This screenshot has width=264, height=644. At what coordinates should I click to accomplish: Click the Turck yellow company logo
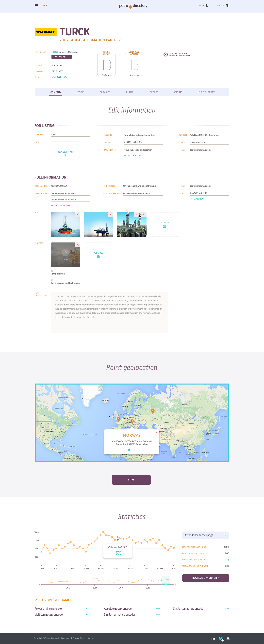(x=45, y=32)
